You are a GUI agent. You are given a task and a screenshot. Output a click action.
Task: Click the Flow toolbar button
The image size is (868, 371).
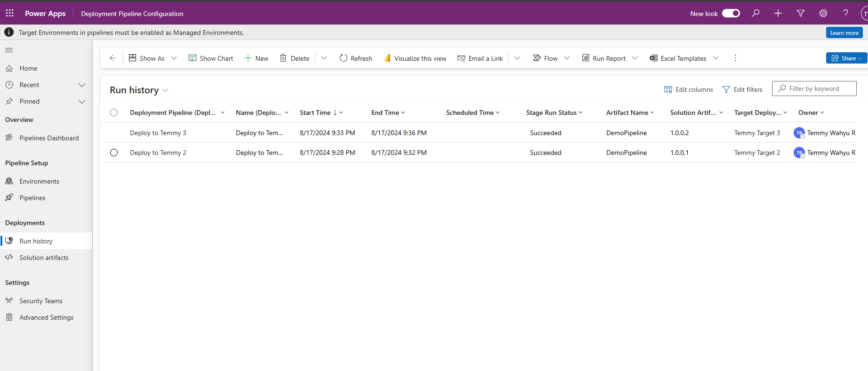[545, 58]
